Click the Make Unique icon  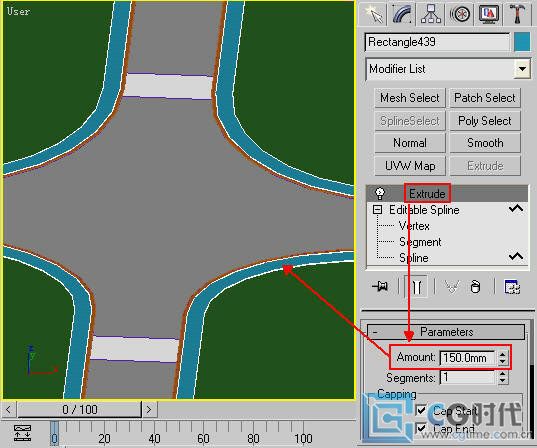[451, 287]
